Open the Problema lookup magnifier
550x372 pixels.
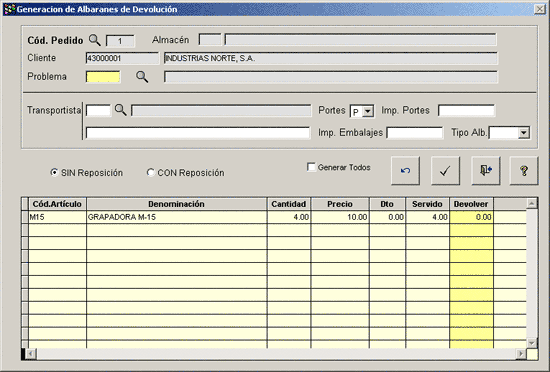pyautogui.click(x=142, y=77)
